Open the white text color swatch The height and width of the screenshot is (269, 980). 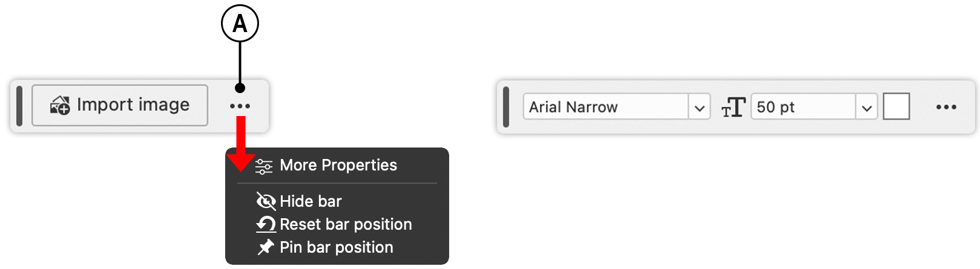point(896,107)
